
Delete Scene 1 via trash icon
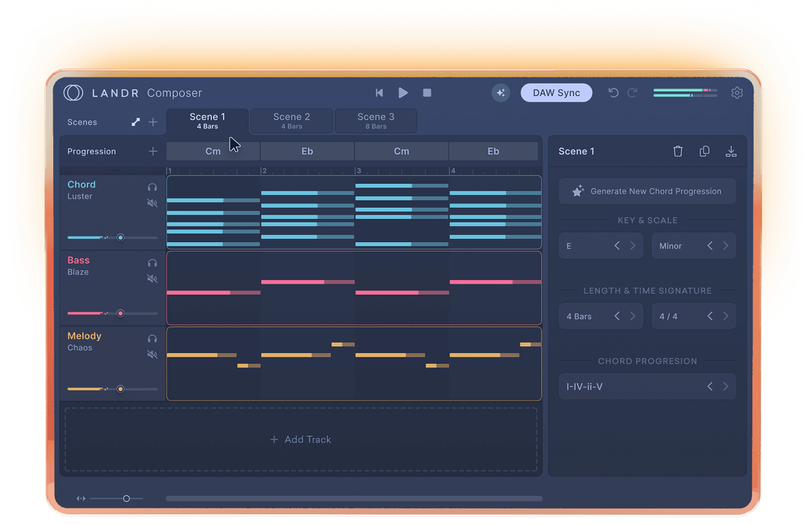click(x=678, y=151)
